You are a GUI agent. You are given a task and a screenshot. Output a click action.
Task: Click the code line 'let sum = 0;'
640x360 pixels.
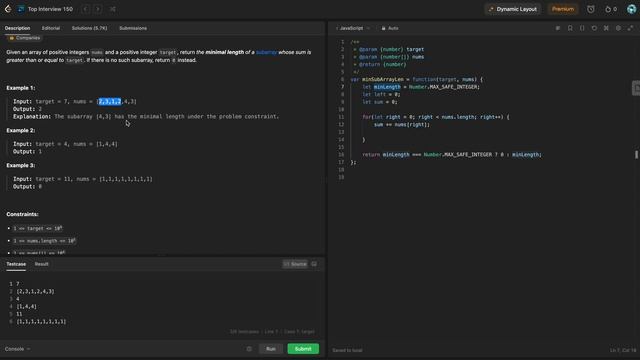coord(380,102)
